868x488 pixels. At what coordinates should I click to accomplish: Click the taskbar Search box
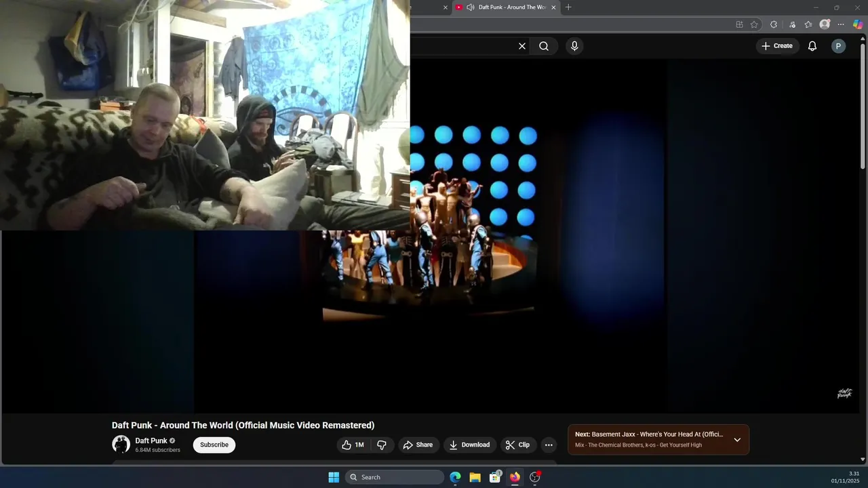click(x=395, y=477)
